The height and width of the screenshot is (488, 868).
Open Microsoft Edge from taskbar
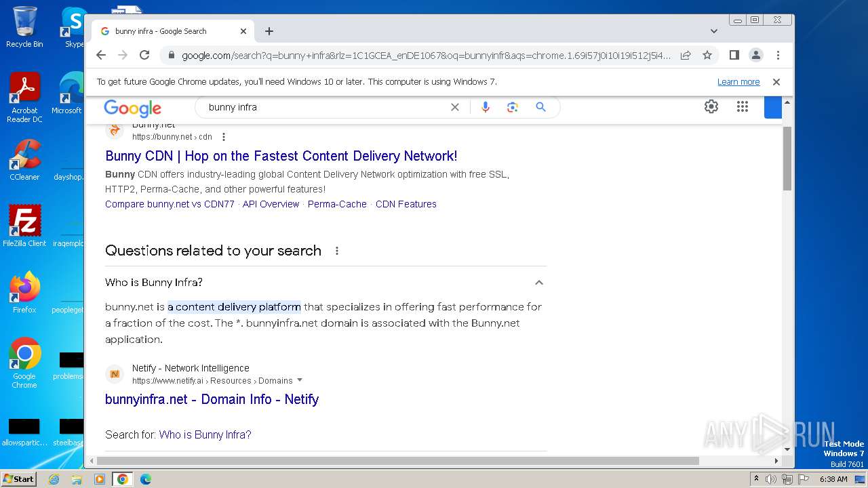tap(146, 479)
